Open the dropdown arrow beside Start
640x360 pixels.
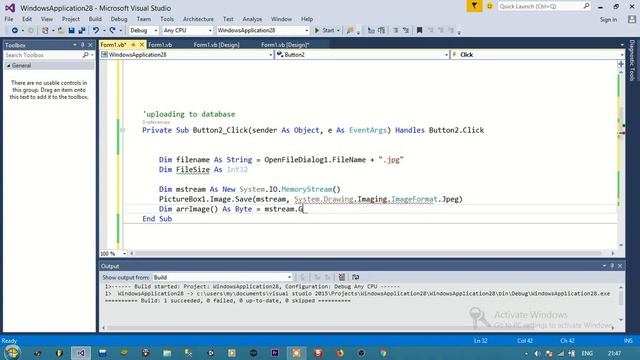[x=338, y=30]
